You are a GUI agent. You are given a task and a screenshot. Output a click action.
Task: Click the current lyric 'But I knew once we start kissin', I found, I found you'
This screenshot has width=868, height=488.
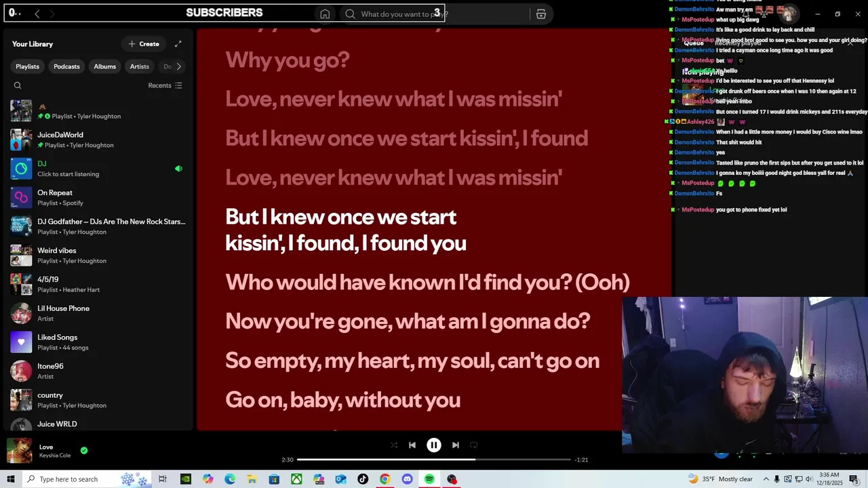(x=346, y=230)
